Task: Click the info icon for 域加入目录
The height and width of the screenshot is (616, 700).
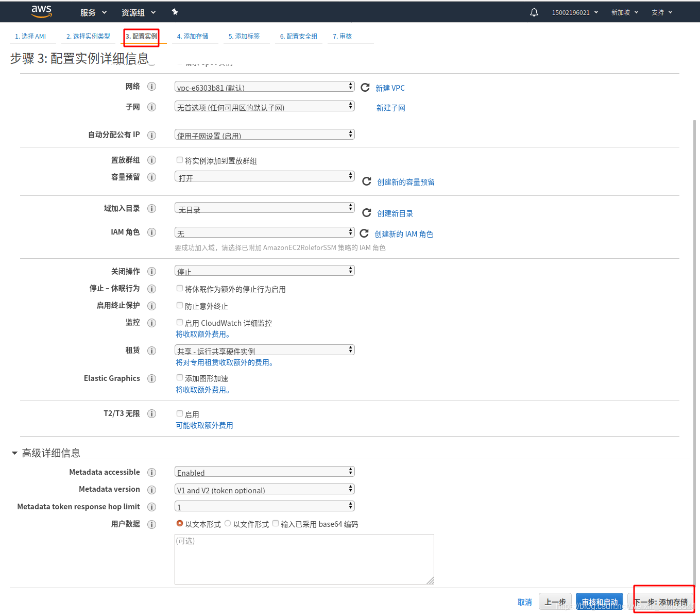Action: point(152,209)
